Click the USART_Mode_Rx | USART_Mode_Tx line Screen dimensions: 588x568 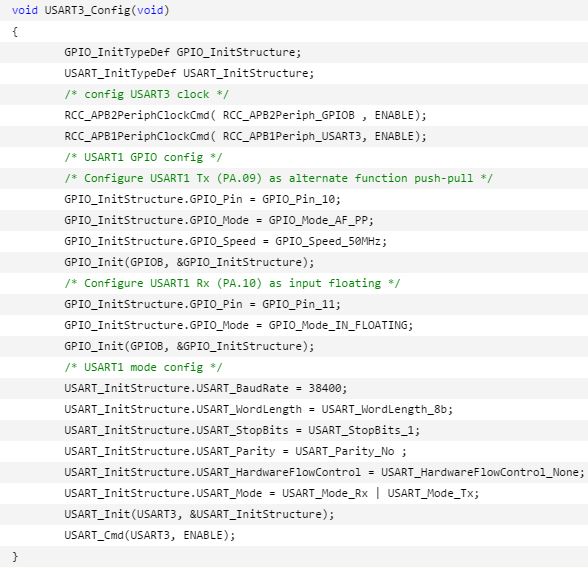click(272, 493)
